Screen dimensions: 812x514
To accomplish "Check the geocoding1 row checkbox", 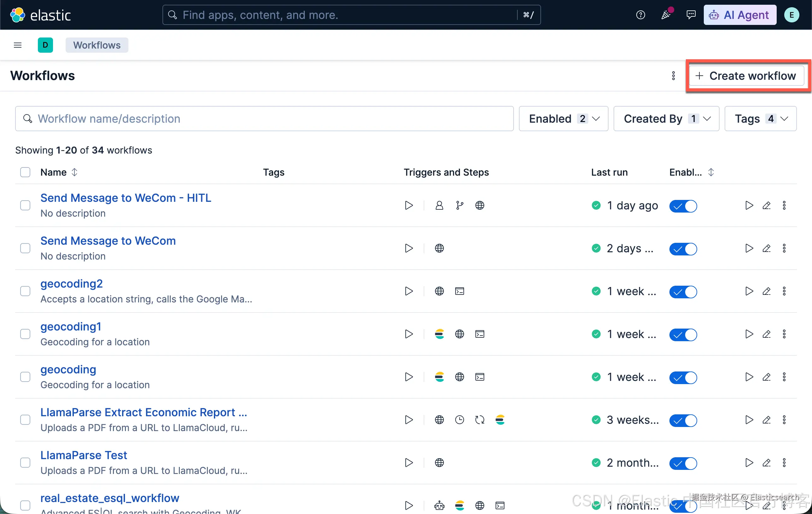I will (x=25, y=334).
